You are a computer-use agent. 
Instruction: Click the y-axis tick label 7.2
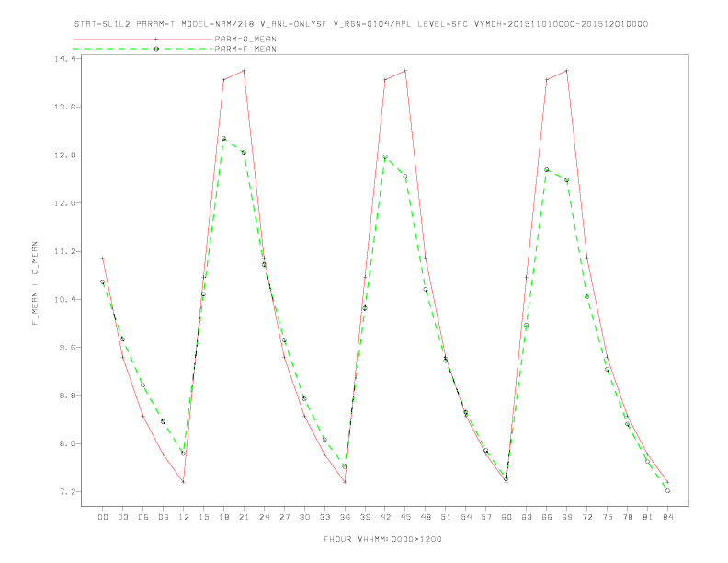tap(67, 491)
